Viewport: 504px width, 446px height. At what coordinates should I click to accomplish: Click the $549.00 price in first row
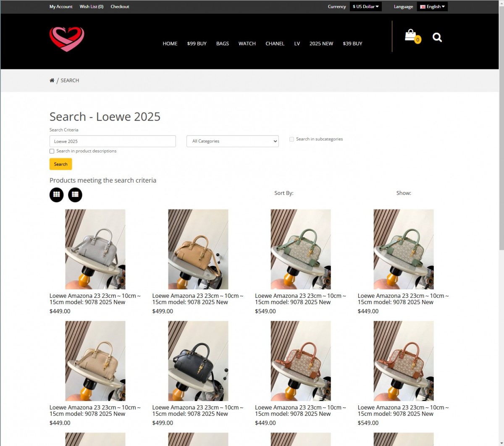pyautogui.click(x=265, y=311)
